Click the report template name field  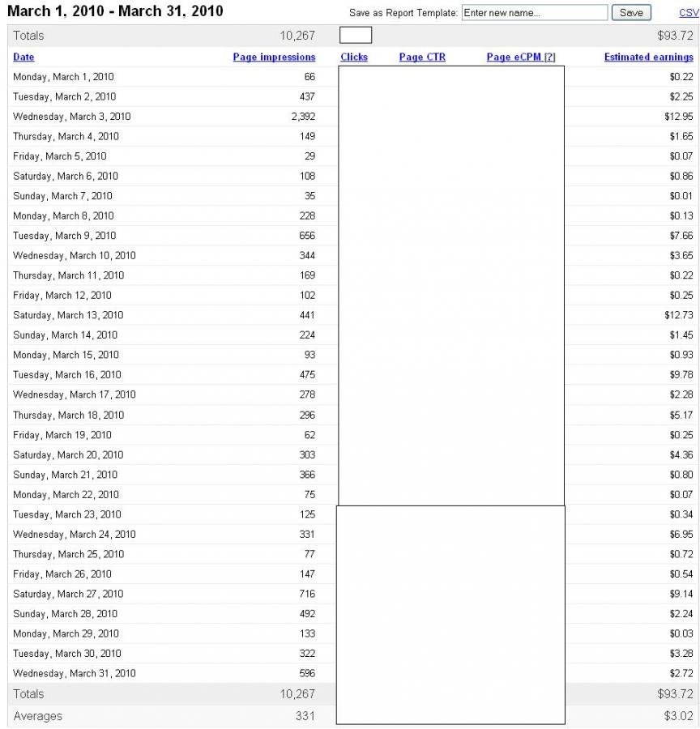point(535,12)
